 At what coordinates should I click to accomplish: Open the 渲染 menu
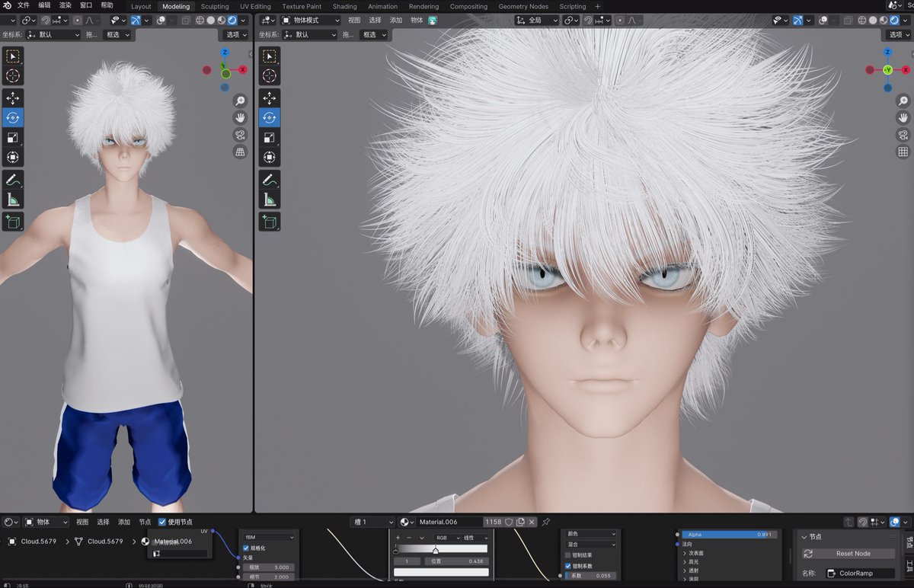tap(66, 5)
